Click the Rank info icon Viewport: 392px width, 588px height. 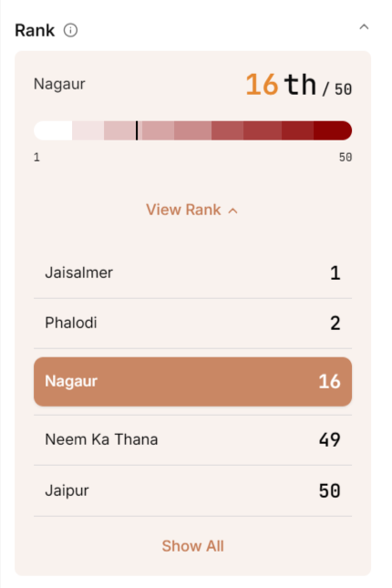(x=70, y=30)
